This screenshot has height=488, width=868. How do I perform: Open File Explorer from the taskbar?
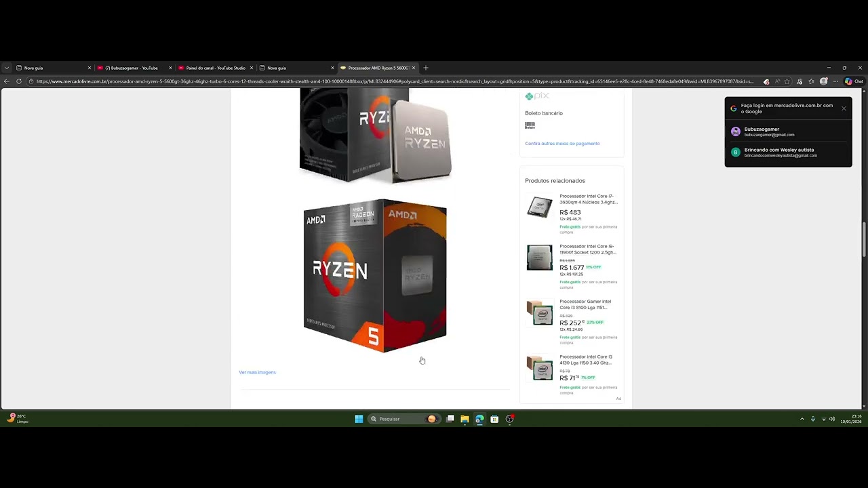click(465, 419)
